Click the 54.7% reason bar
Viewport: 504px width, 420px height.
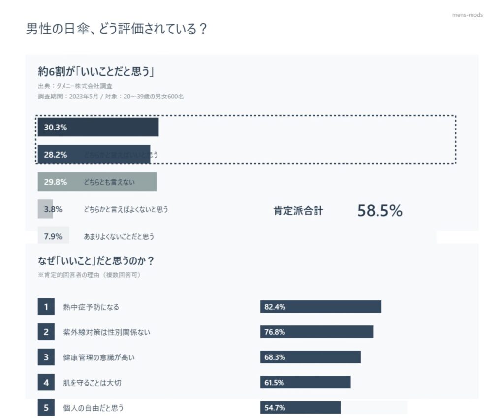300,408
